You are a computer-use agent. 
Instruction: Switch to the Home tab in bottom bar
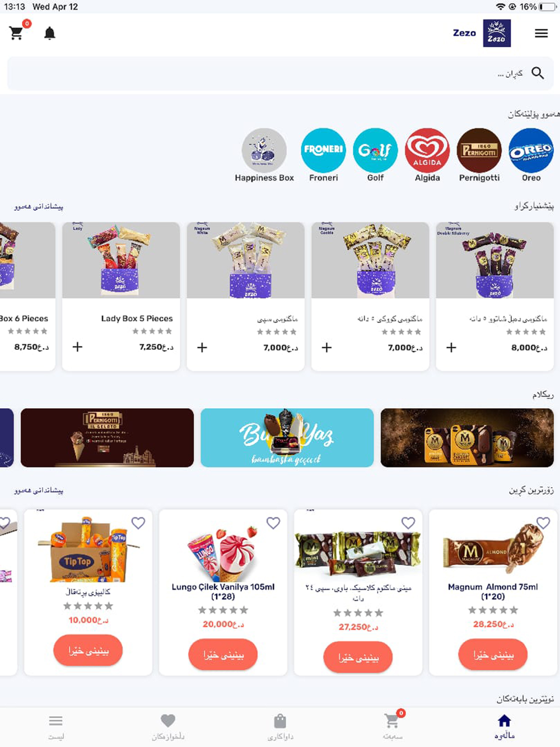coord(504,727)
